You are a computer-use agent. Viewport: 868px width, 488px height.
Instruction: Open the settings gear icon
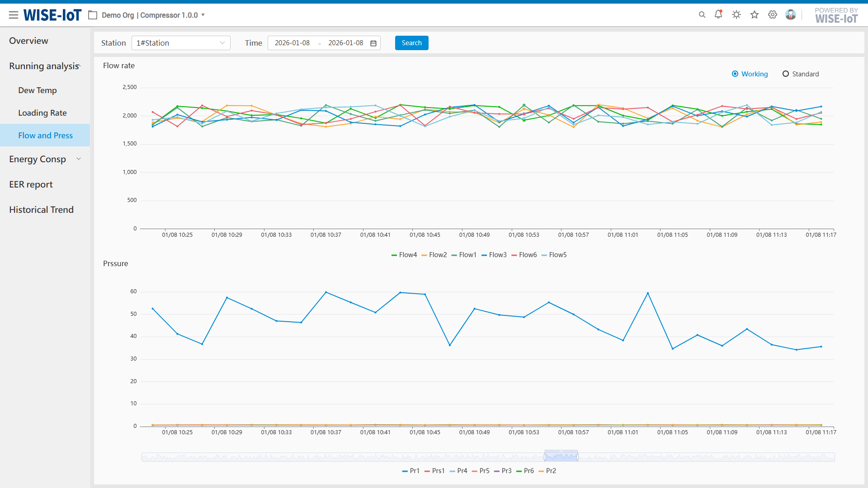tap(773, 15)
